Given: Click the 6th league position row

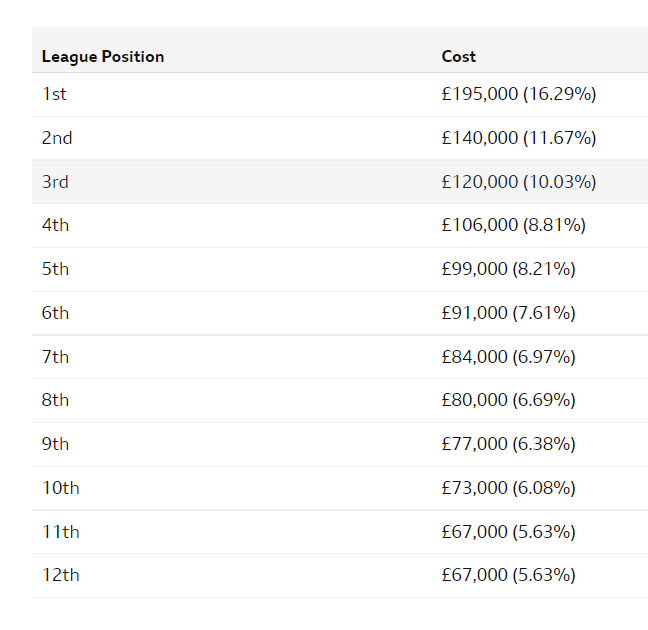Looking at the screenshot, I should point(340,313).
